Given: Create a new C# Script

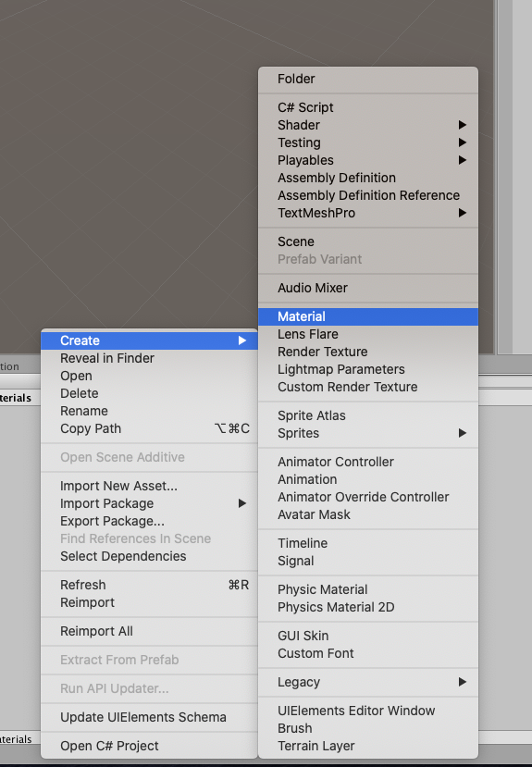Looking at the screenshot, I should coord(368,107).
